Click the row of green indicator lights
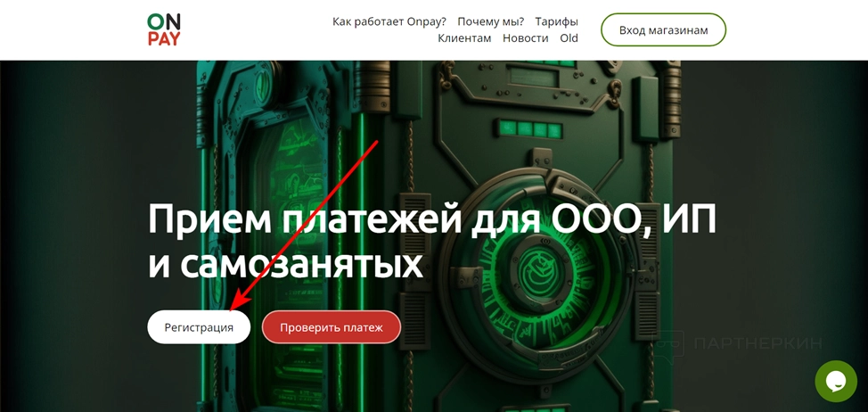Viewport: 868px width, 412px height. click(528, 128)
